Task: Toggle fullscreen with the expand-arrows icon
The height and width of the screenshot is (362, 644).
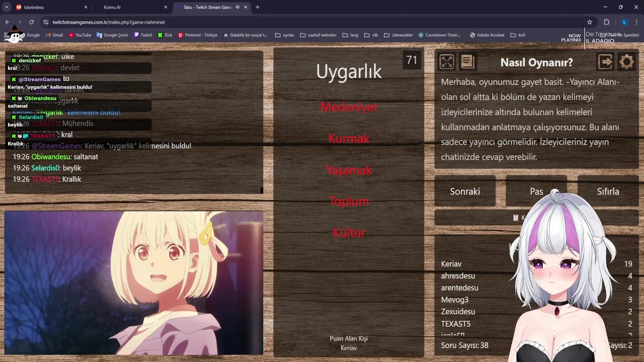Action: [447, 62]
